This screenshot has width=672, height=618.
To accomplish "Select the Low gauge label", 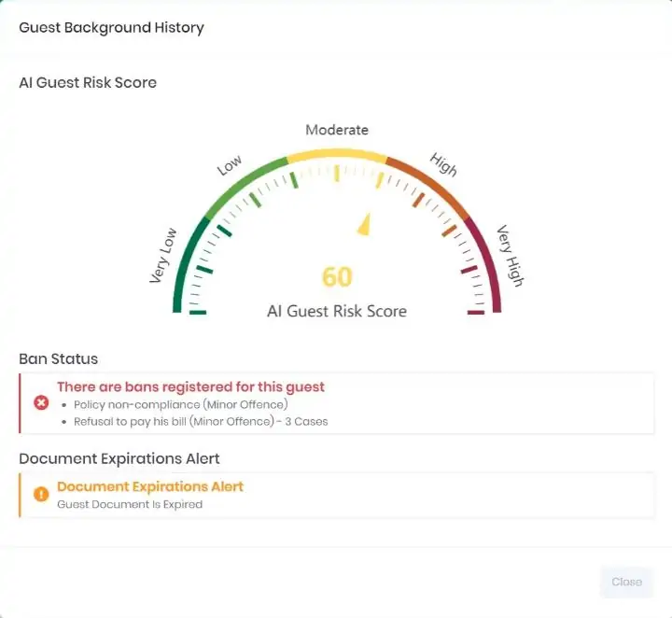I will [x=229, y=167].
